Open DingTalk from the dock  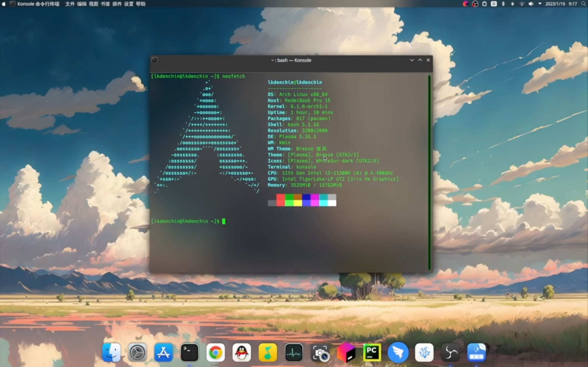coord(398,352)
